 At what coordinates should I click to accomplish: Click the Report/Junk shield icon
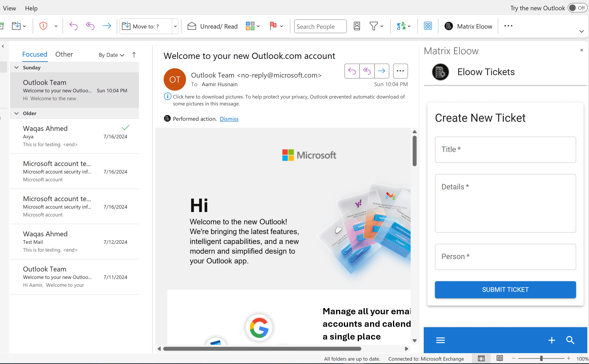(x=43, y=26)
